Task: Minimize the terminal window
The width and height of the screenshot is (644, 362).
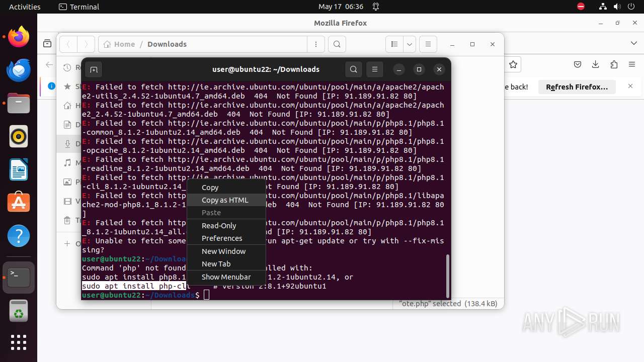Action: [x=398, y=69]
